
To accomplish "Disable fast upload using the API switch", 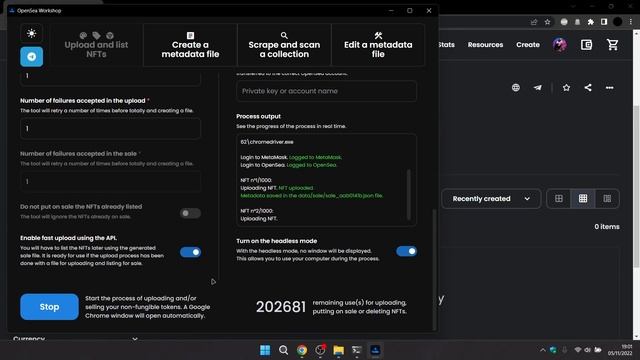I will tap(190, 252).
